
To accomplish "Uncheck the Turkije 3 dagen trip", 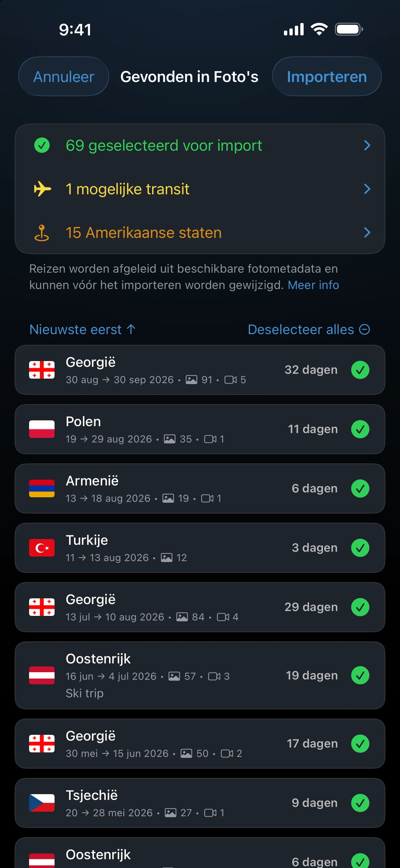I will pyautogui.click(x=360, y=547).
